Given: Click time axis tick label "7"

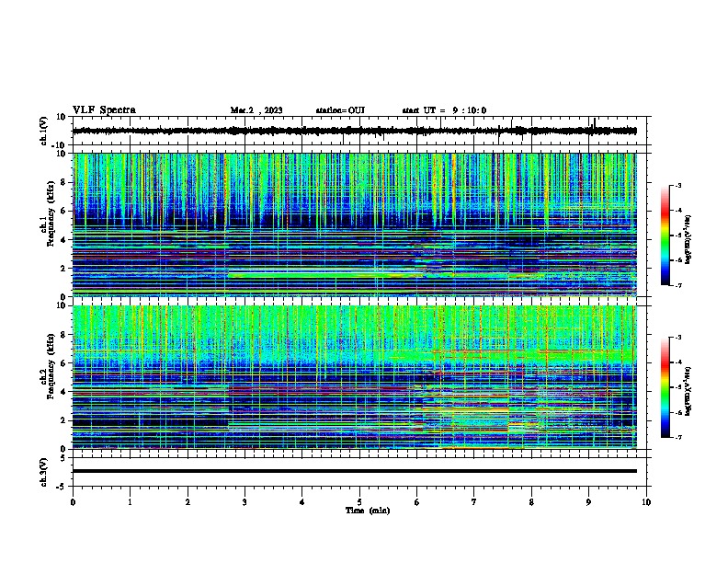Looking at the screenshot, I should [x=474, y=502].
